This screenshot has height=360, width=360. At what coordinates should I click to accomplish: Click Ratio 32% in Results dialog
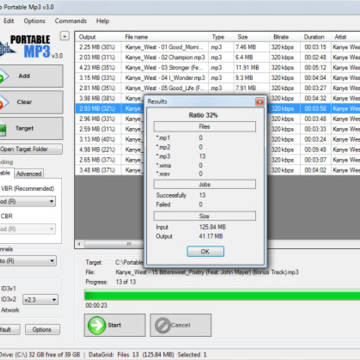[x=203, y=115]
